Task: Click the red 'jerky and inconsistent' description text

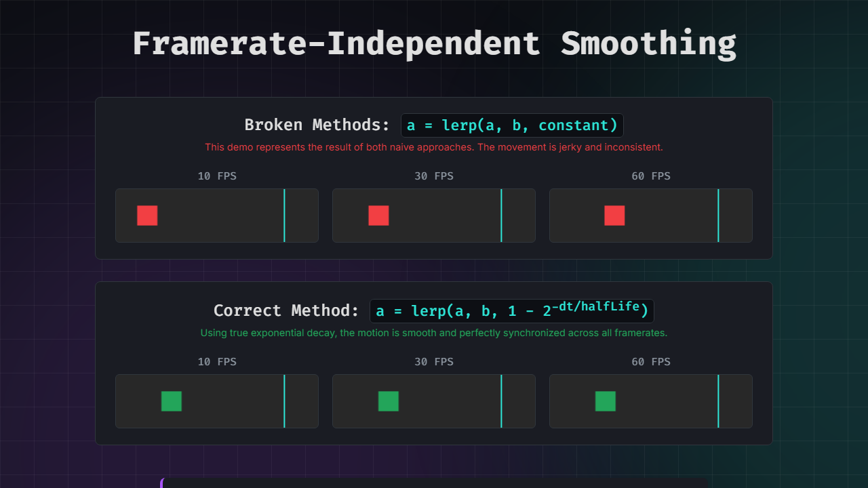Action: click(x=434, y=147)
